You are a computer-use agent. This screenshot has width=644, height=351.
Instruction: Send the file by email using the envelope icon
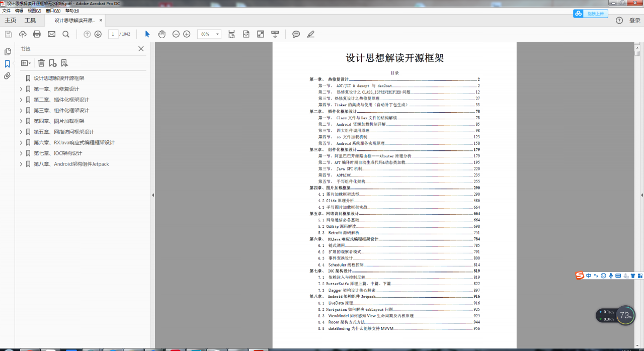(x=51, y=34)
